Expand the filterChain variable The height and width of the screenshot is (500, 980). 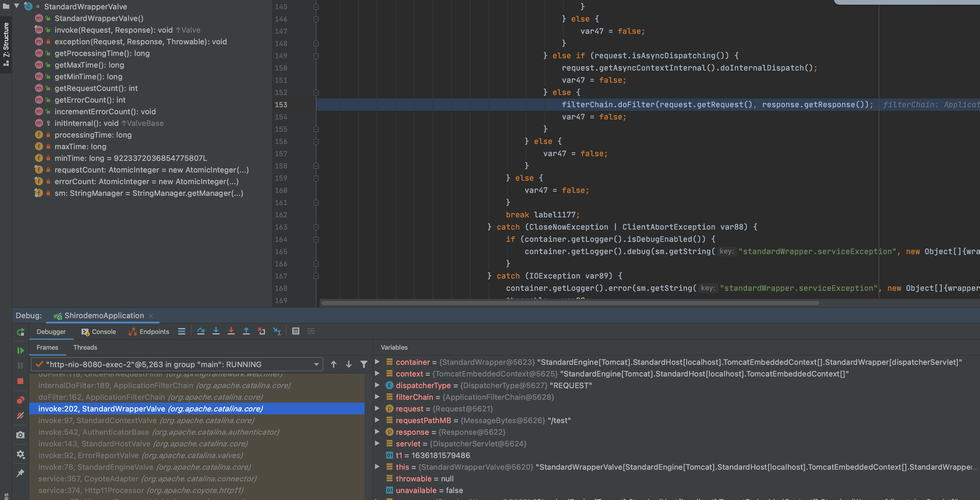point(377,397)
